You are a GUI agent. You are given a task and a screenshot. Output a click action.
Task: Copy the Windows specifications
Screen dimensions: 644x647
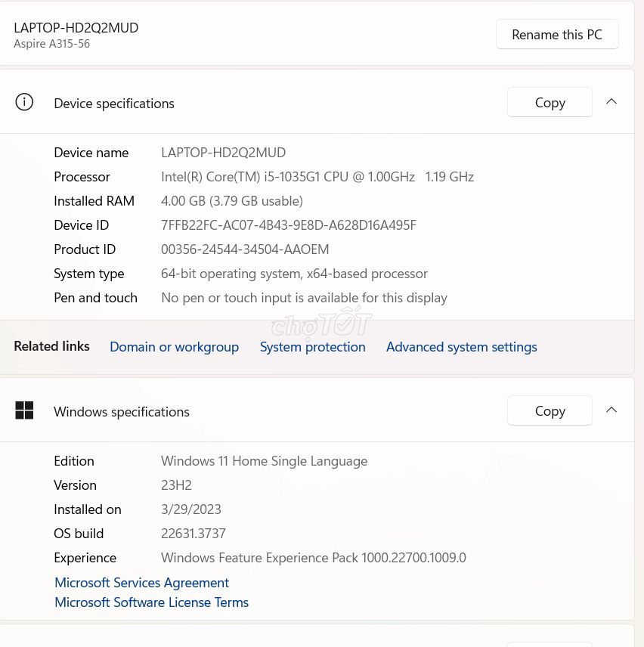coord(550,410)
